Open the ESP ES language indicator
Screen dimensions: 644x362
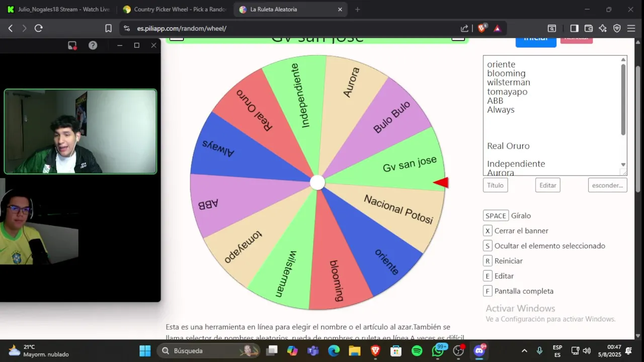(557, 350)
